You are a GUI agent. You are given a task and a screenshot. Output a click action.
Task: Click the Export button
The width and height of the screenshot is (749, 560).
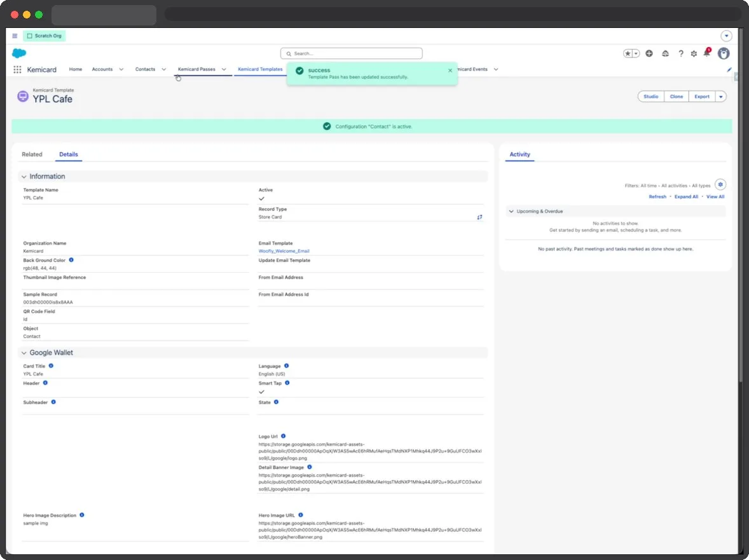point(702,97)
